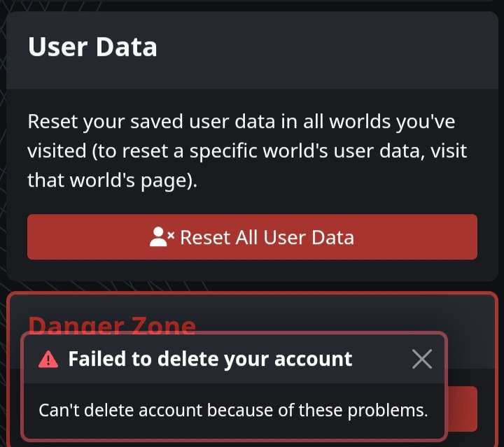Screen dimensions: 504x447
Task: Click the Reset All User Data button
Action: click(252, 237)
